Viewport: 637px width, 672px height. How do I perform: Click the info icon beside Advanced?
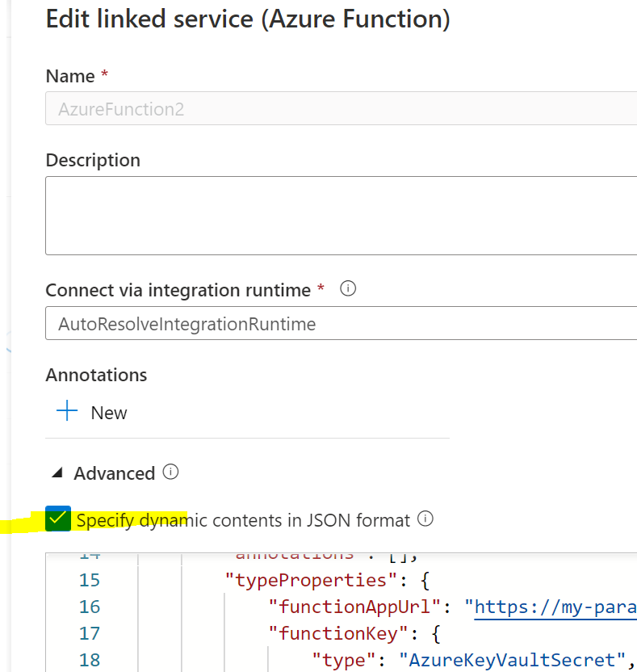pyautogui.click(x=170, y=472)
